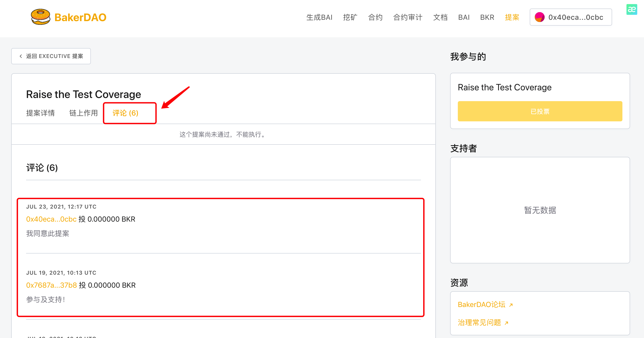Click the Raise the Test Coverage proposal heading

pos(83,94)
